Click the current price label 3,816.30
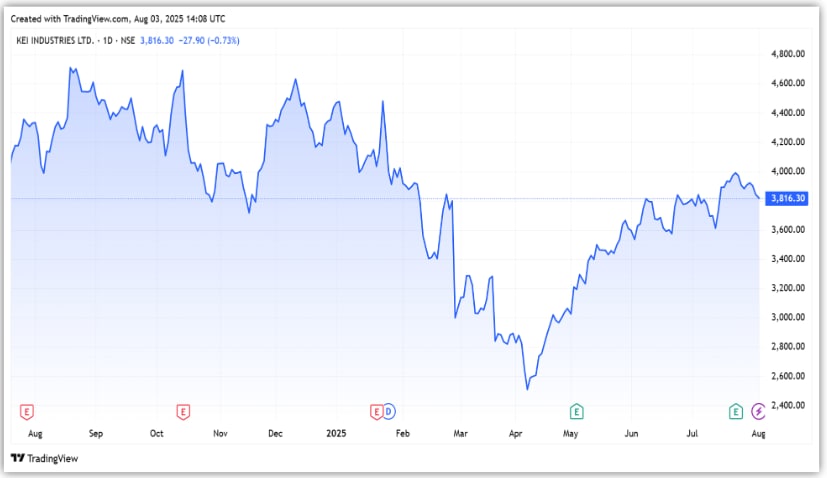The height and width of the screenshot is (478, 827). pyautogui.click(x=787, y=199)
